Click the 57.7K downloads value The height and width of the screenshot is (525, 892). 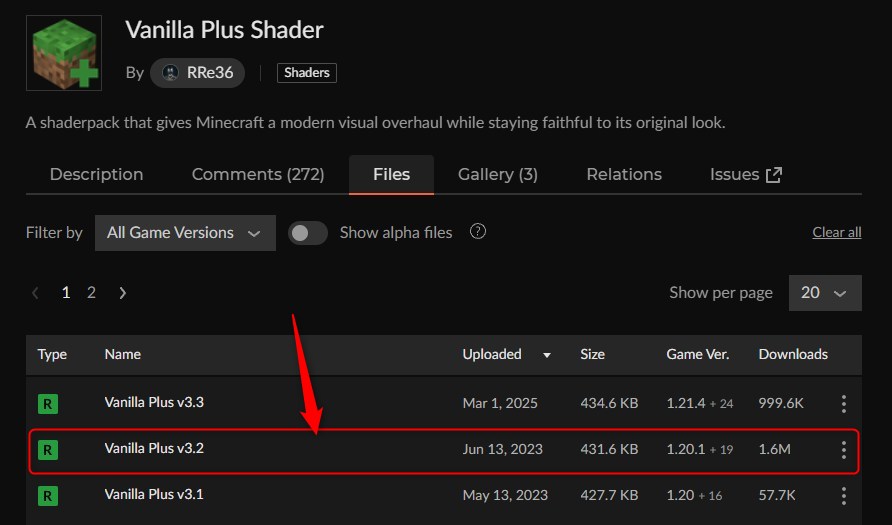[x=777, y=495]
